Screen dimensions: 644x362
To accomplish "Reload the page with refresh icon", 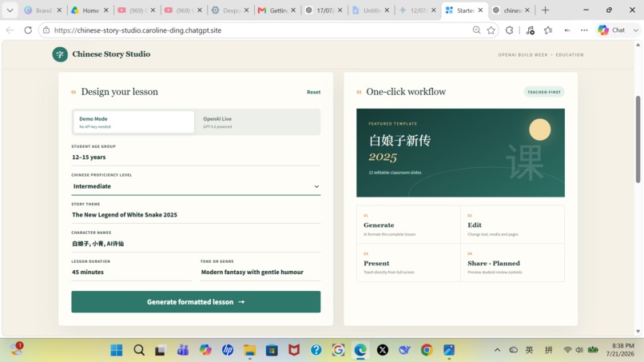I will click(28, 30).
